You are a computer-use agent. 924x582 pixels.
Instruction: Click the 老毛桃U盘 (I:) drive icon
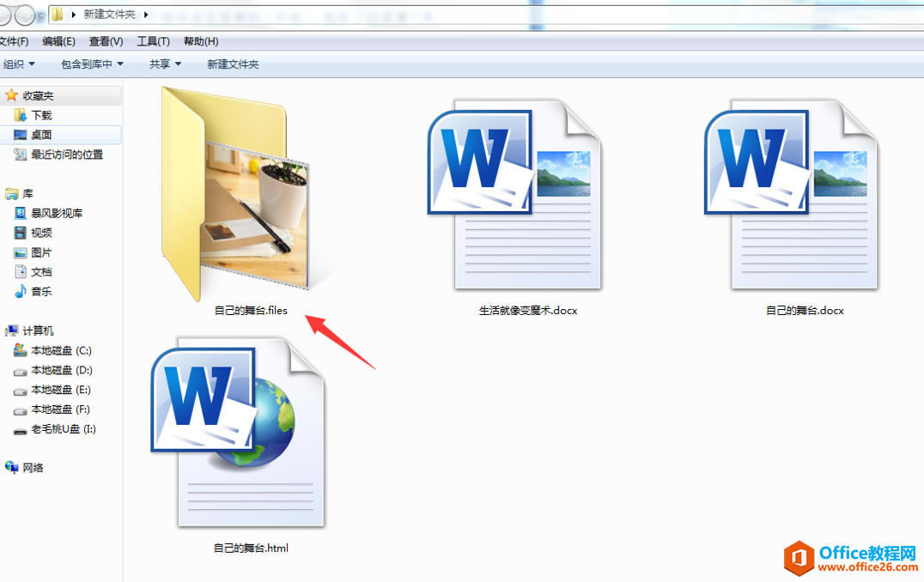(20, 431)
